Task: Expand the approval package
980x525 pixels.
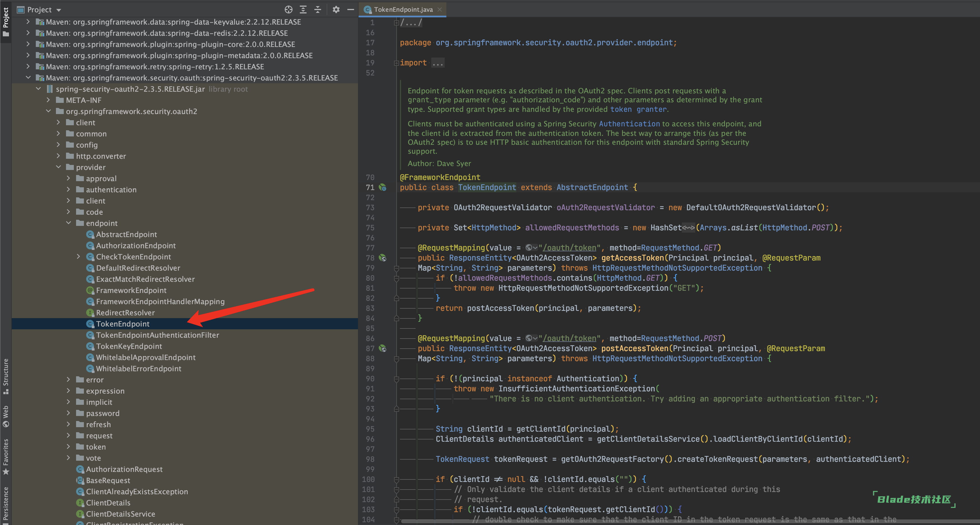Action: click(69, 178)
